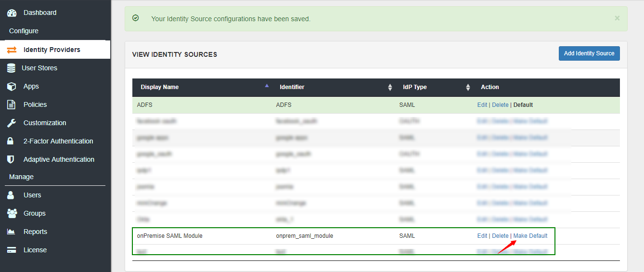Screen dimensions: 644x272
Task: Click the User Stores database icon
Action: 11,68
